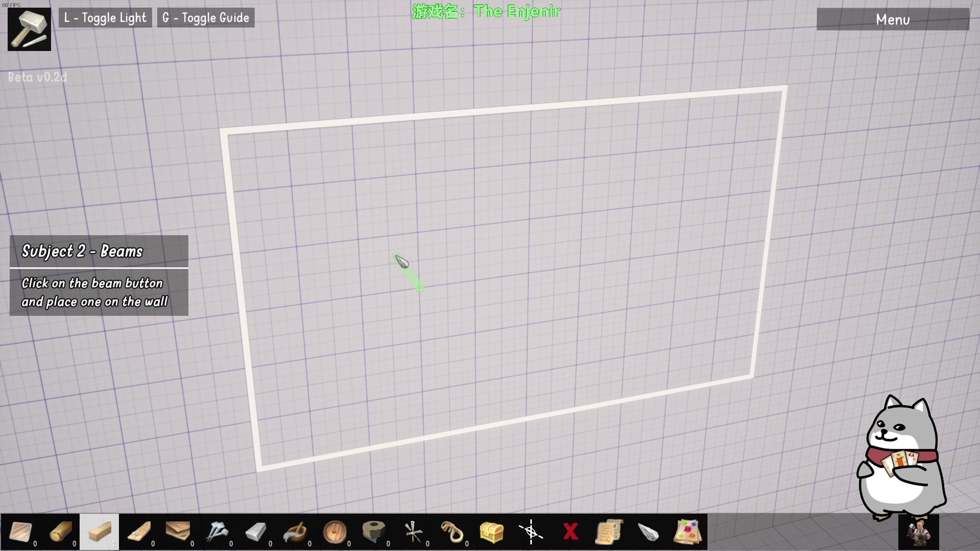Select the crate/chest tool icon
This screenshot has height=551, width=980.
pyautogui.click(x=491, y=532)
